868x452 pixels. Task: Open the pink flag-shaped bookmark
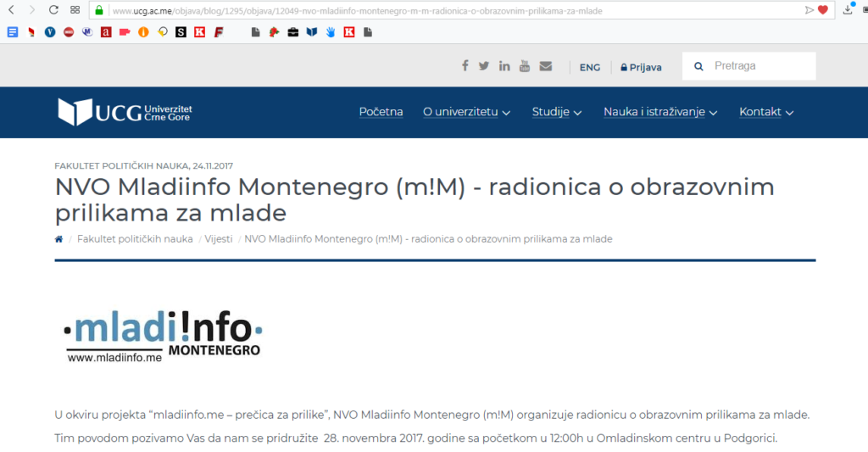click(125, 32)
